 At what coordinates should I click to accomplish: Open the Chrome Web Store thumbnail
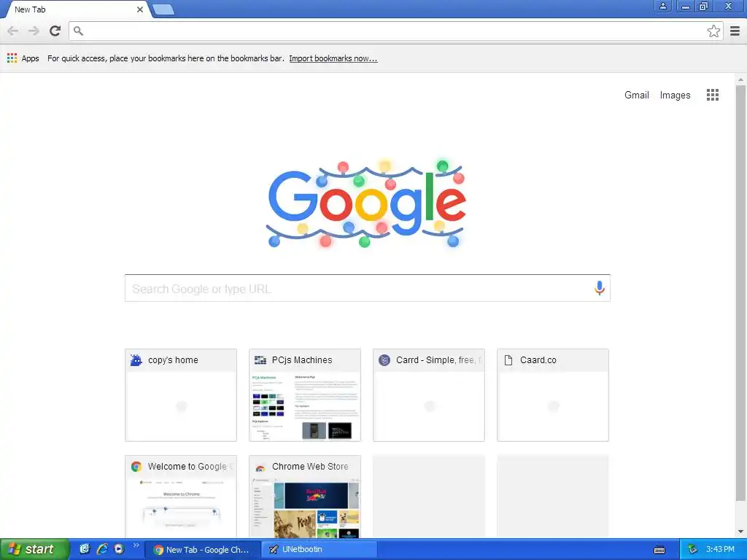click(304, 497)
